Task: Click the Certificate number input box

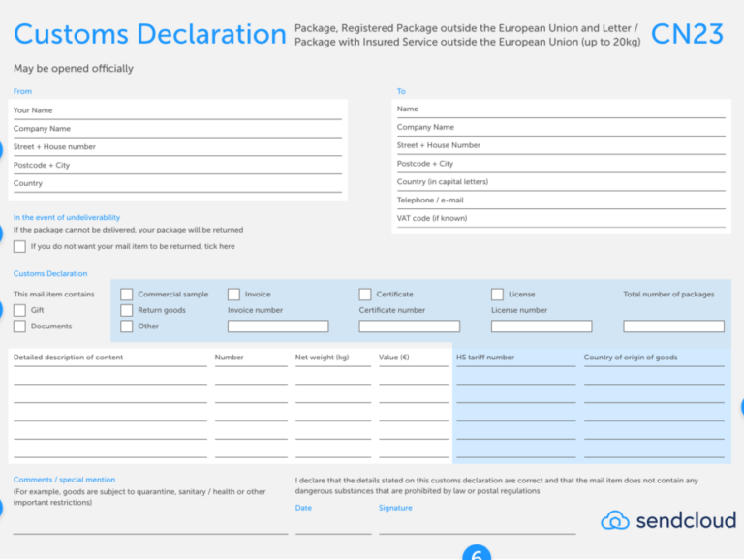Action: click(409, 327)
